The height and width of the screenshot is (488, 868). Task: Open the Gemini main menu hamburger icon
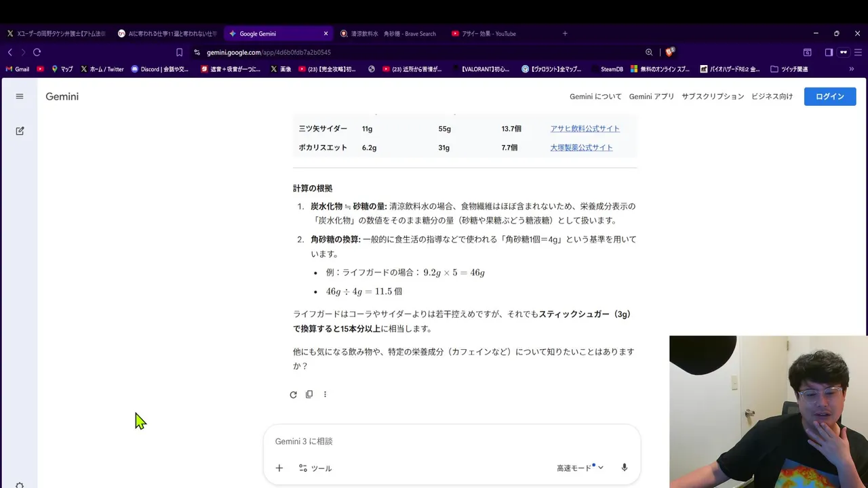point(20,96)
